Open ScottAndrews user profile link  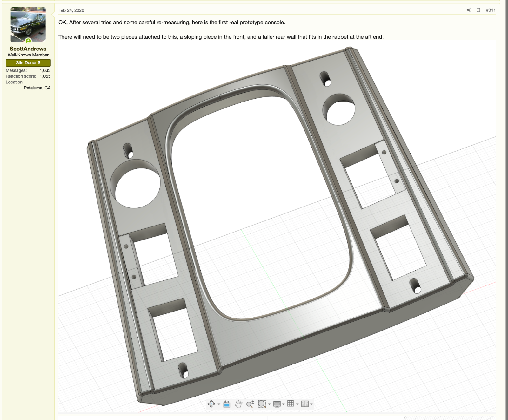click(x=28, y=49)
